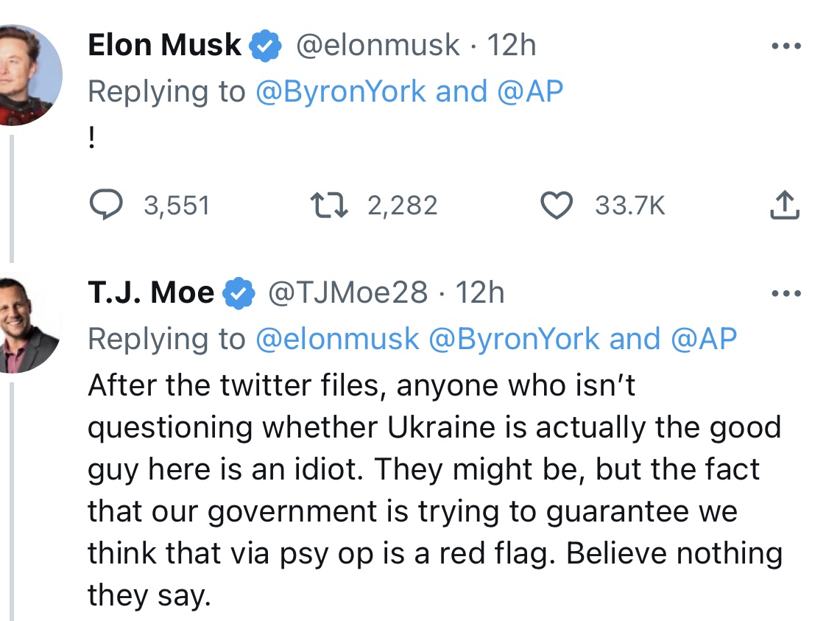This screenshot has height=621, width=840.
Task: Click the T.J. Moe display name
Action: (151, 292)
